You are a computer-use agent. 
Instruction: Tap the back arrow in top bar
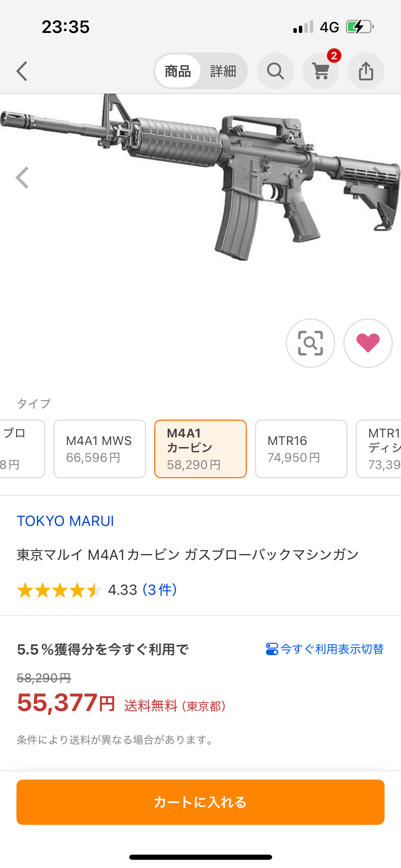[22, 71]
